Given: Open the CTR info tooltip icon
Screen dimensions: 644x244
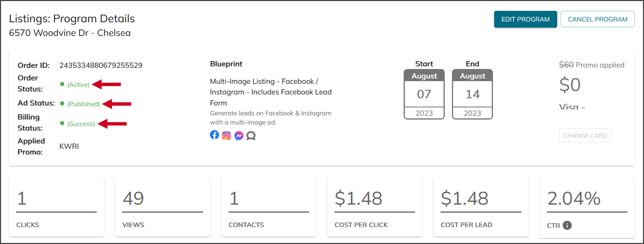Looking at the screenshot, I should (x=567, y=225).
